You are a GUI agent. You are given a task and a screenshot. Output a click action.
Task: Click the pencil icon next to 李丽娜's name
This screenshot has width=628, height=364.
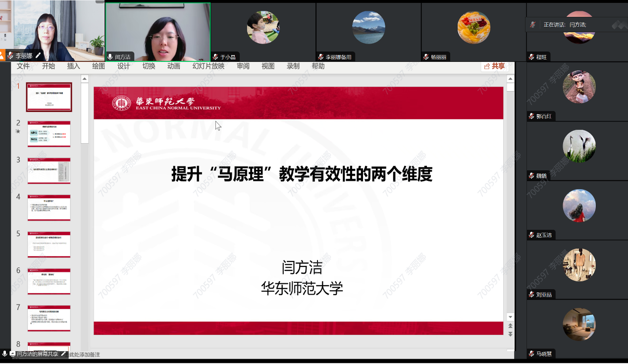38,56
